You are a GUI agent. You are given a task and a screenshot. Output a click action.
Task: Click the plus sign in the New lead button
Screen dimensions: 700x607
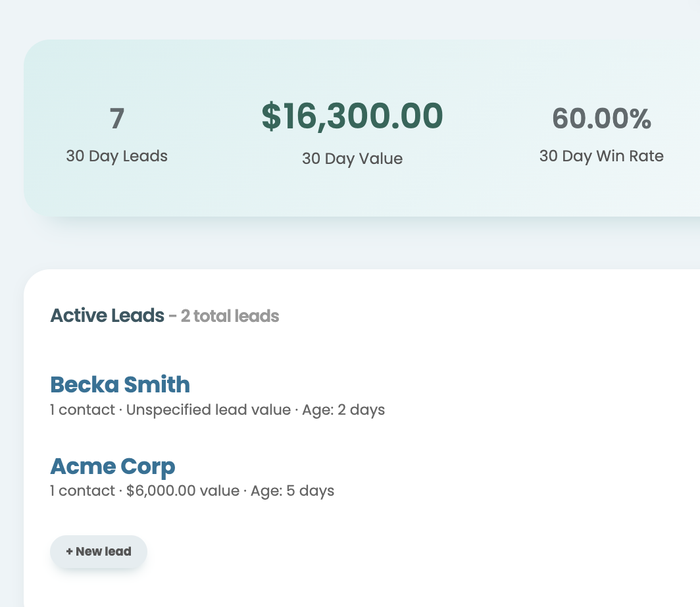pos(69,552)
